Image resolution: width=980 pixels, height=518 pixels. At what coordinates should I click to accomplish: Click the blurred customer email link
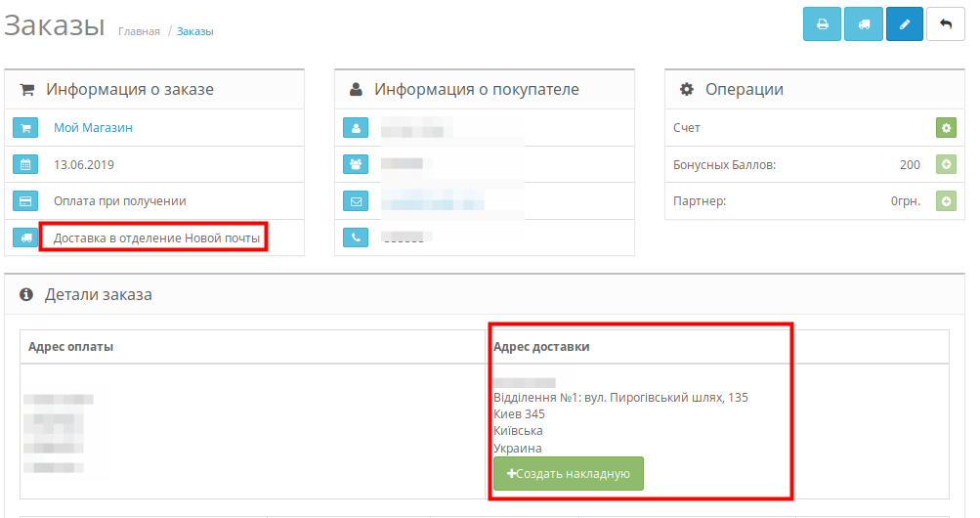point(432,201)
